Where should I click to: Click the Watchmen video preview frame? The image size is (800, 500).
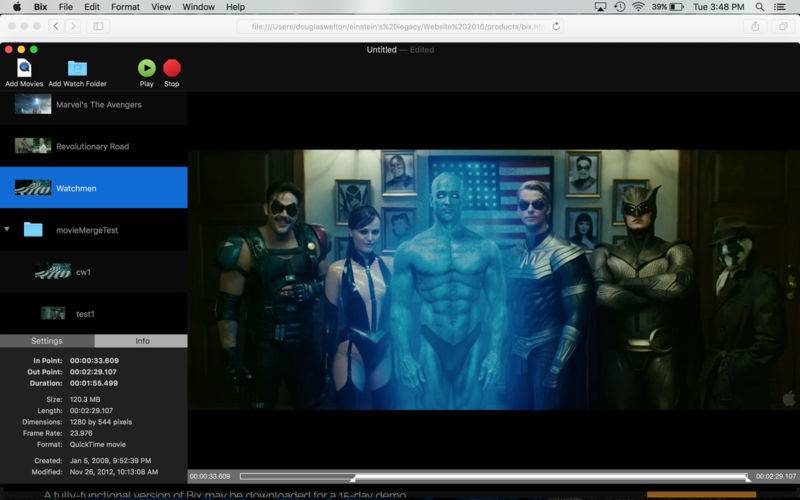[x=494, y=280]
